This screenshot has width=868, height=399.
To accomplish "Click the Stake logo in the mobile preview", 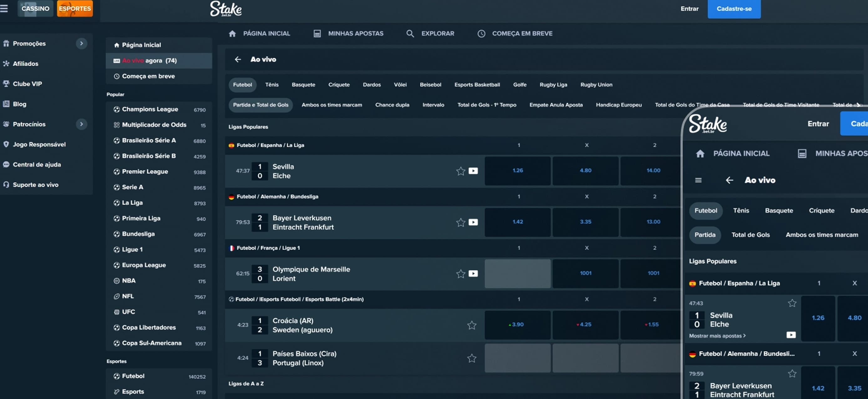I will tap(707, 124).
